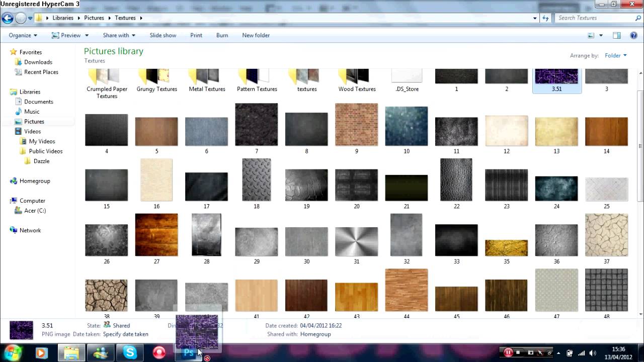Switch to Photoshop on the taskbar
Viewport: 644px width, 362px height.
[188, 353]
